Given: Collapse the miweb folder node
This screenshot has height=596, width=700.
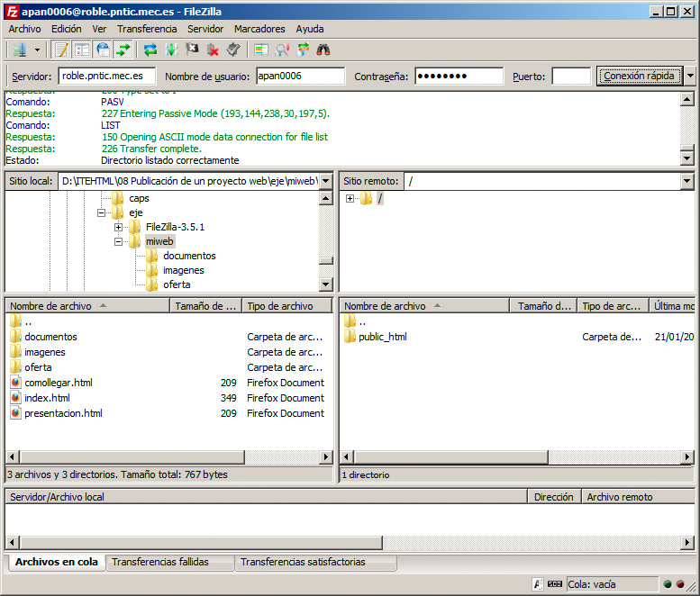Looking at the screenshot, I should [118, 241].
